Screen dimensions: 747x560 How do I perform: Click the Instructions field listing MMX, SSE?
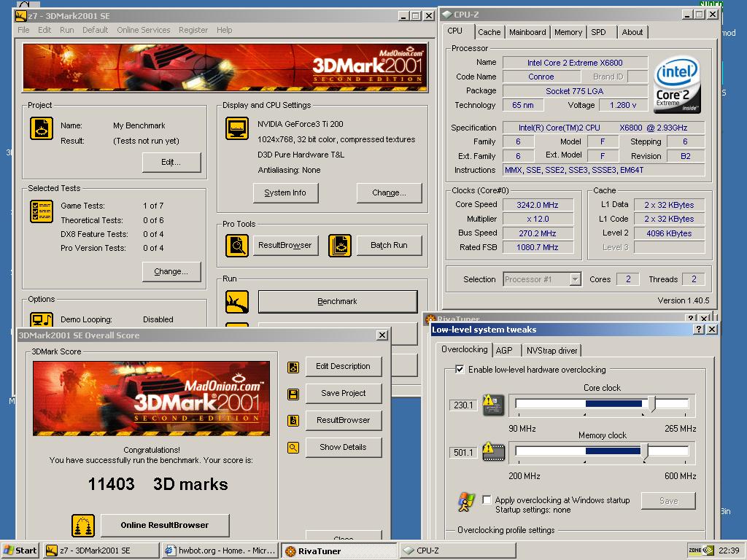[604, 170]
